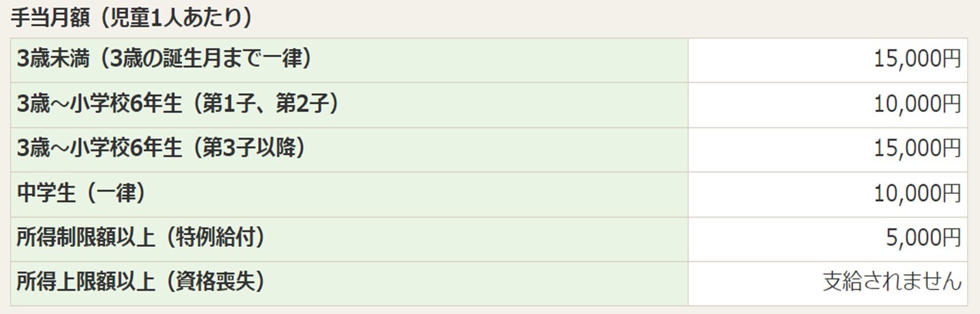The image size is (980, 314).
Task: Click the （第1子、第2子） parenthetical text
Action: 266,104
